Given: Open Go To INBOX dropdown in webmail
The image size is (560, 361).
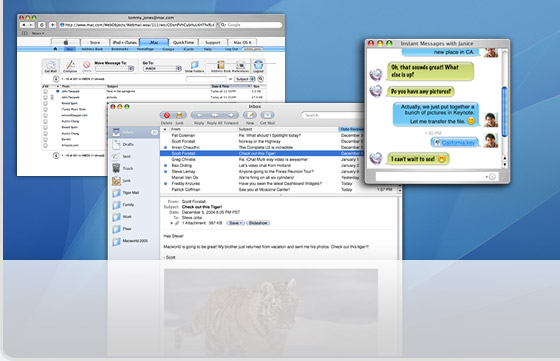Looking at the screenshot, I should (162, 68).
